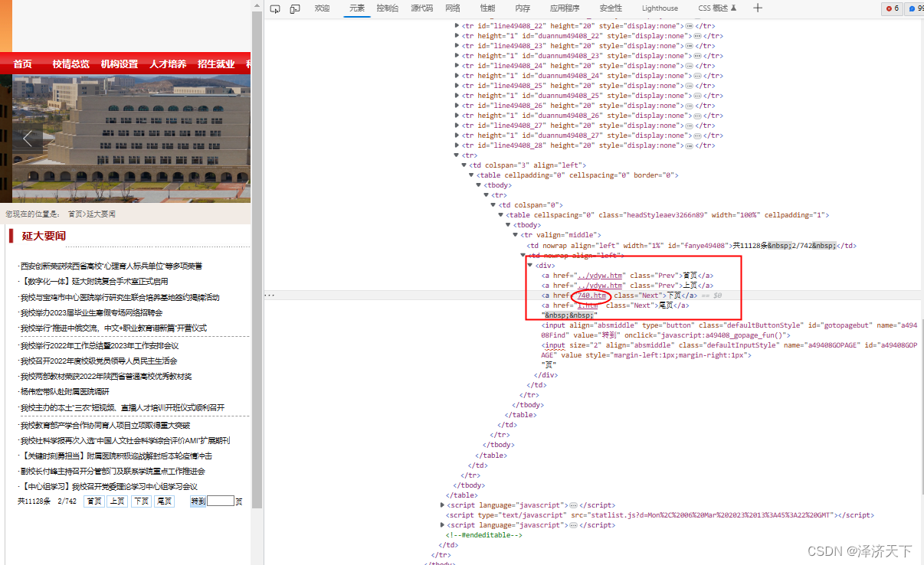Expand the tr id line49408_22 node
Viewport: 924px width, 565px height.
pos(457,26)
